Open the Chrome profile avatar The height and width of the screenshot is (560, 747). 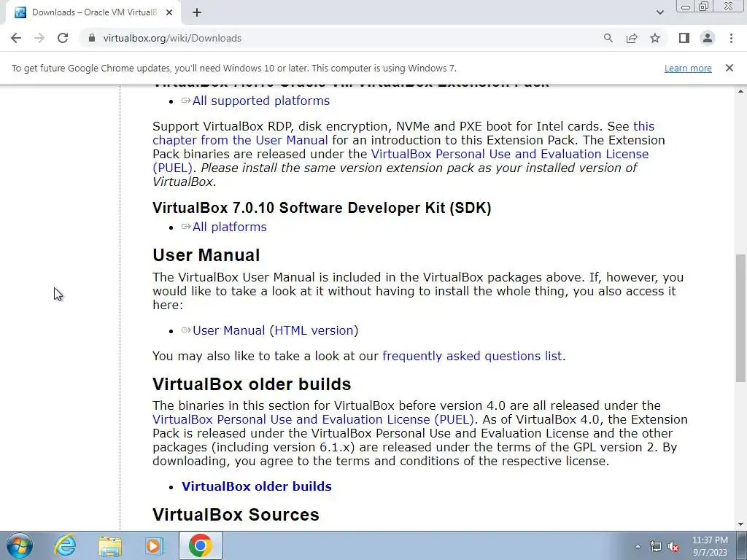pos(708,38)
